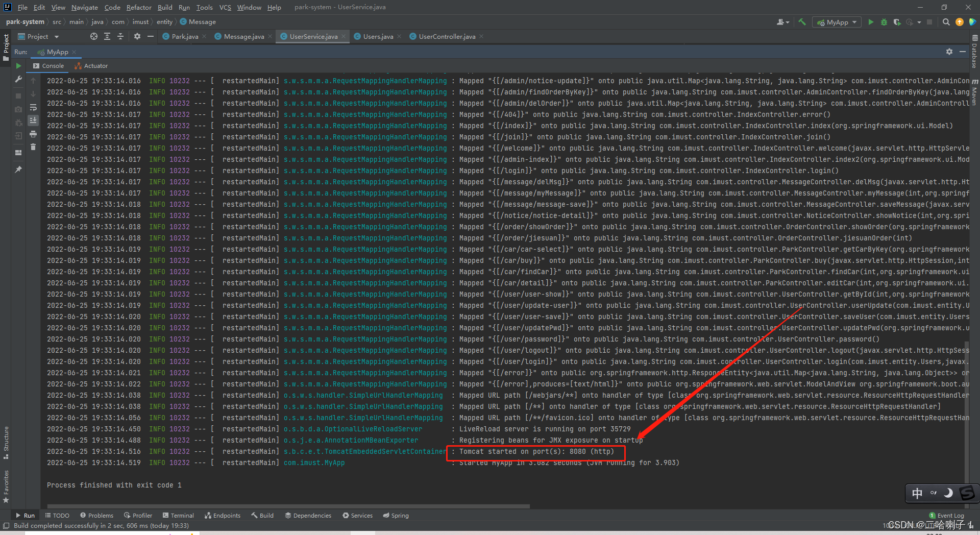Toggle scroll to end of console

[x=33, y=120]
